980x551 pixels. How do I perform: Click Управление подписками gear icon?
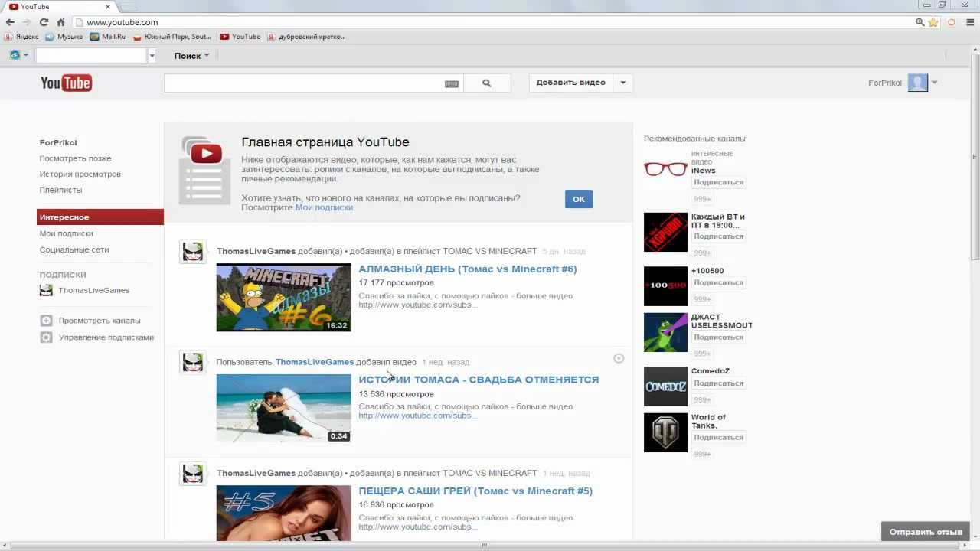[46, 337]
